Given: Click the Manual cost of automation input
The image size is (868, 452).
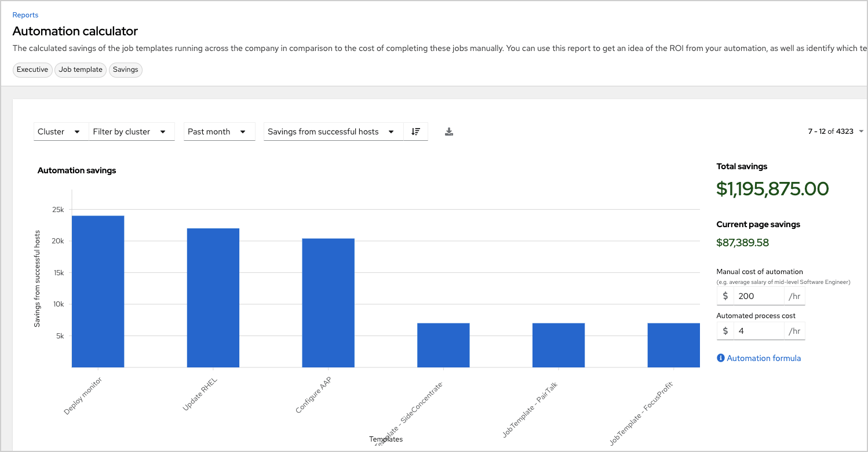Looking at the screenshot, I should coord(758,296).
